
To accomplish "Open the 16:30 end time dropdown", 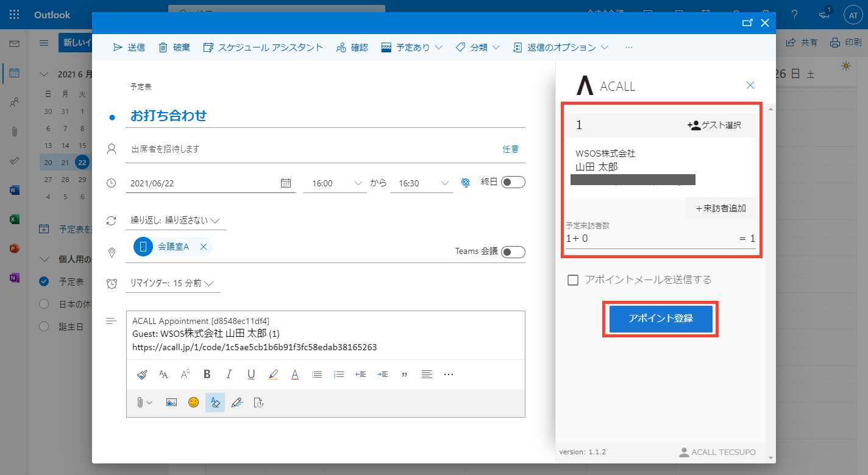I will tap(422, 183).
